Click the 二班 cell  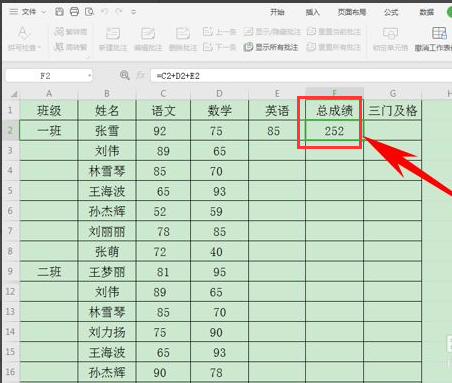click(49, 272)
